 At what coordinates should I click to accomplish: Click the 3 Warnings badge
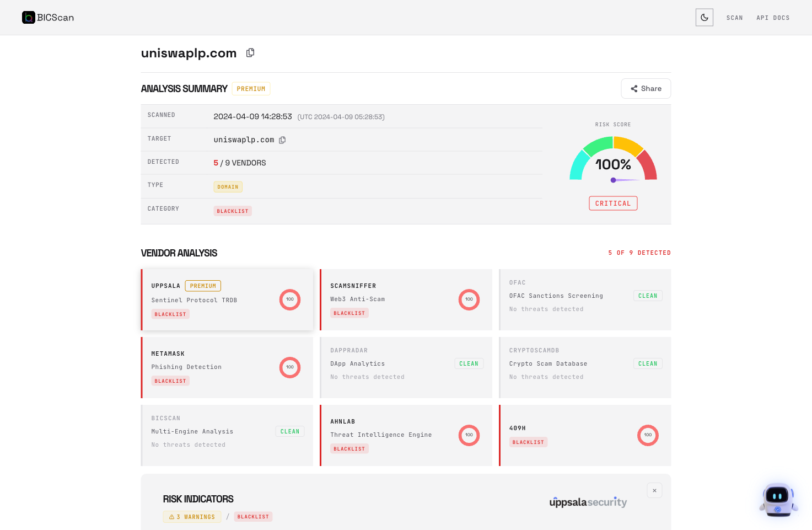tap(192, 517)
